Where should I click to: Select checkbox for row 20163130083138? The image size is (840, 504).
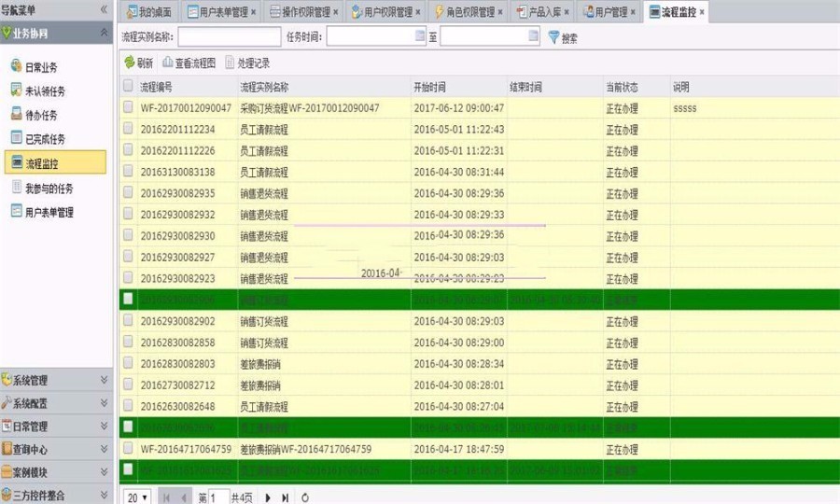[x=128, y=172]
